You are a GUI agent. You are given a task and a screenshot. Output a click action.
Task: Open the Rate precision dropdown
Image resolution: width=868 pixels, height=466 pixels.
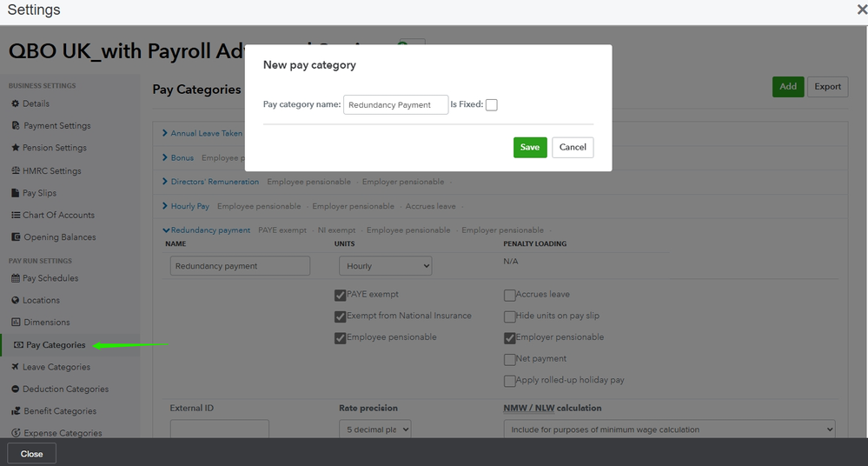point(374,429)
